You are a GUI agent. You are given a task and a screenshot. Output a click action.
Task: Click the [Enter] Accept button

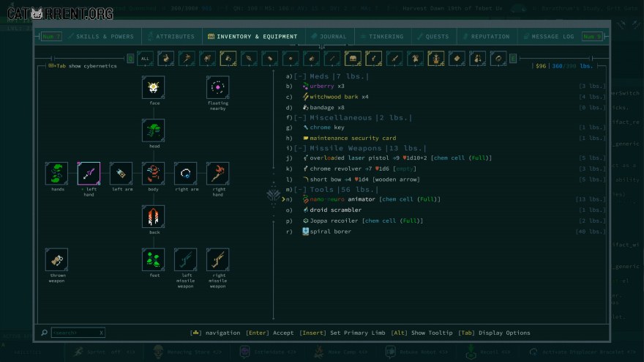click(269, 333)
